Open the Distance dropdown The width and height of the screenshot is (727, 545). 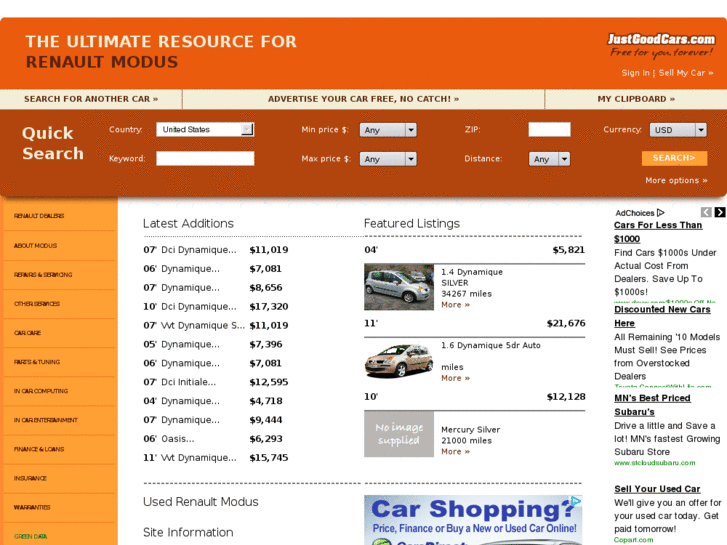(x=549, y=159)
